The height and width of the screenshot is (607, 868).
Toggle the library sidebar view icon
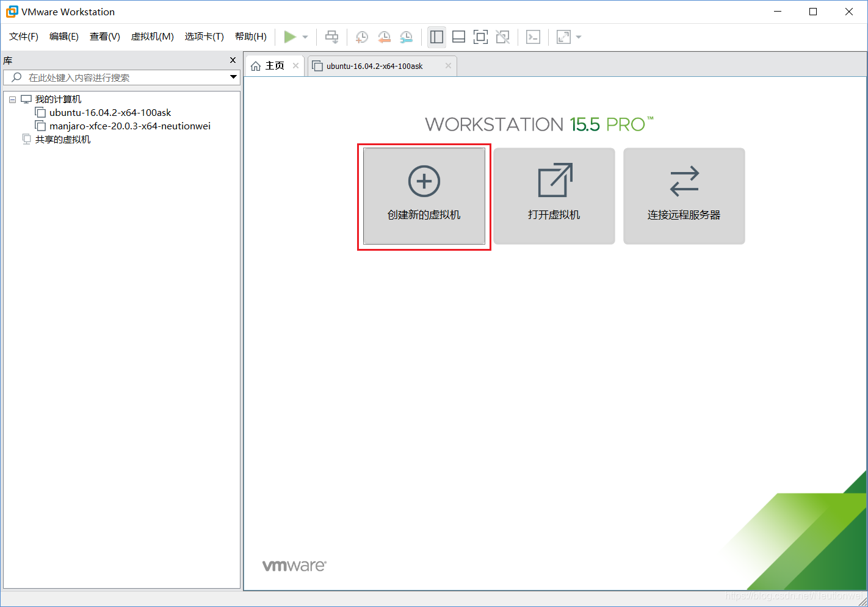click(x=436, y=37)
